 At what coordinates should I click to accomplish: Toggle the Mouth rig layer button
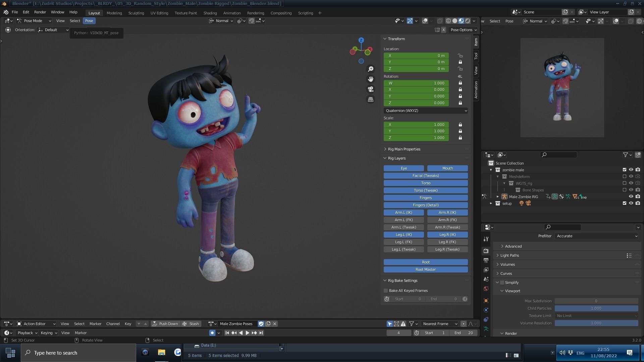pyautogui.click(x=447, y=168)
